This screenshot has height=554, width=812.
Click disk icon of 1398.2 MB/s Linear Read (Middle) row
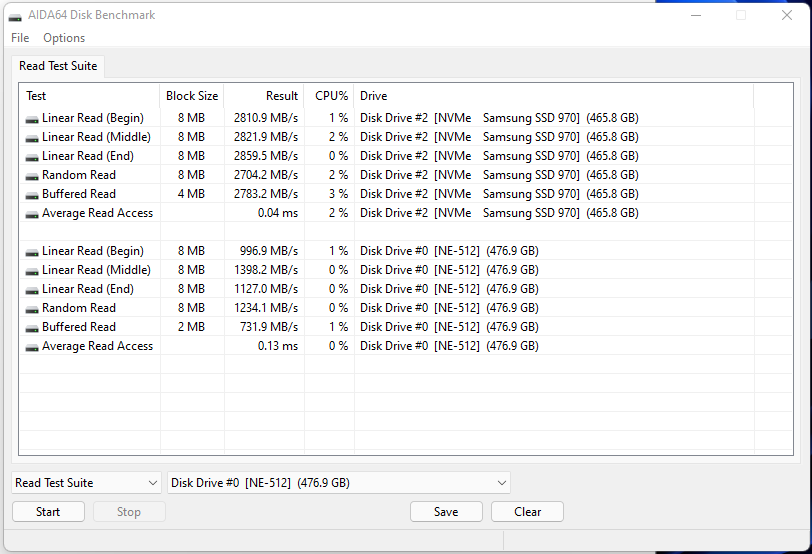(32, 271)
